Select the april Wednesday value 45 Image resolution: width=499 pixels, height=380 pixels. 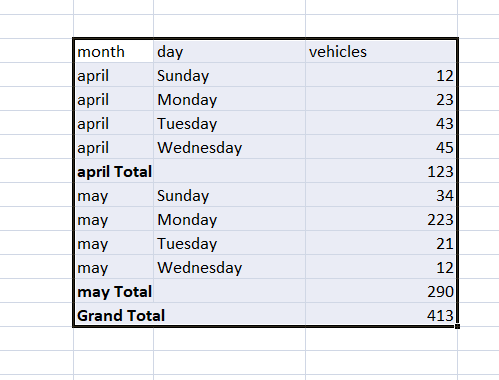click(x=381, y=147)
